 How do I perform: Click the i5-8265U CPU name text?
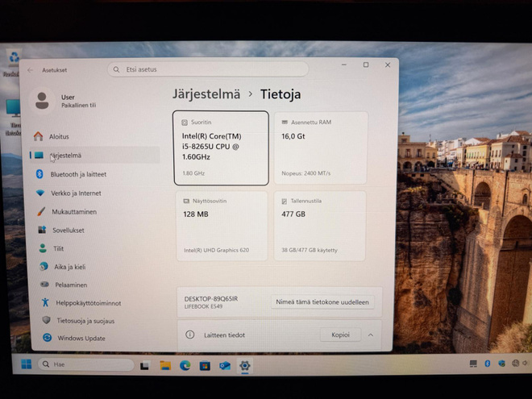[211, 146]
